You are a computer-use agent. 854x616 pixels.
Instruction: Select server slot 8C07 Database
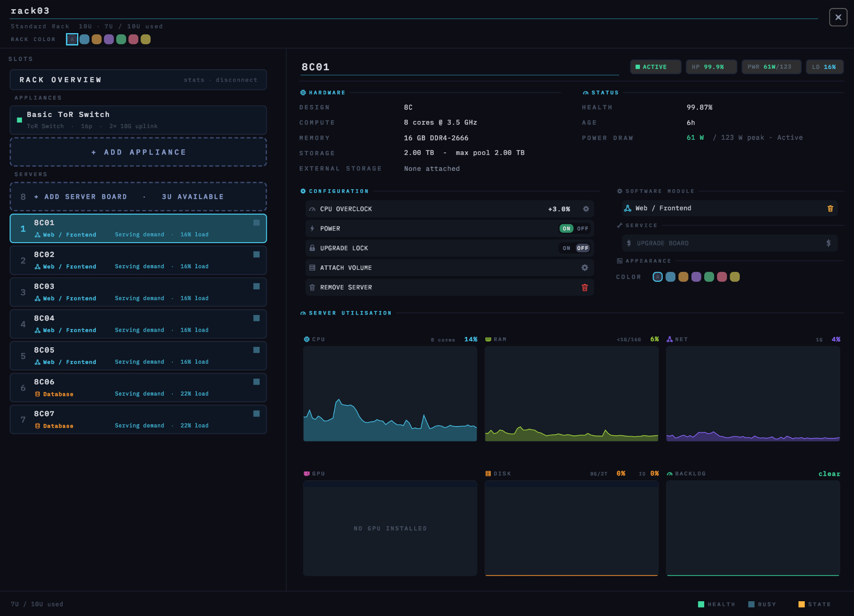click(138, 420)
